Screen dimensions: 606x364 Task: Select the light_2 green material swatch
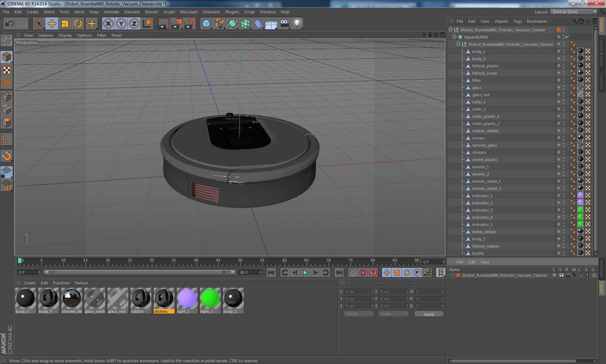(210, 298)
